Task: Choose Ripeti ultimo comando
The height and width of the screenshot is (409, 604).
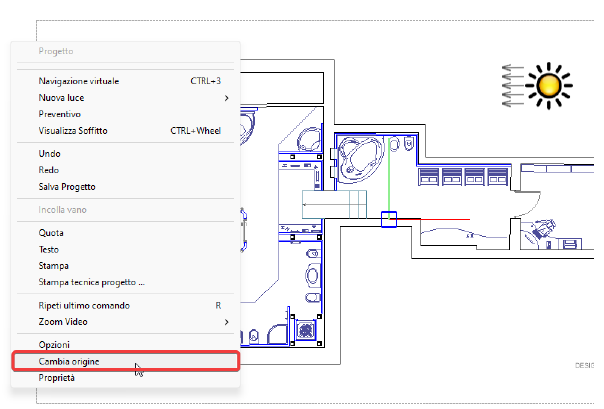Action: click(x=126, y=305)
